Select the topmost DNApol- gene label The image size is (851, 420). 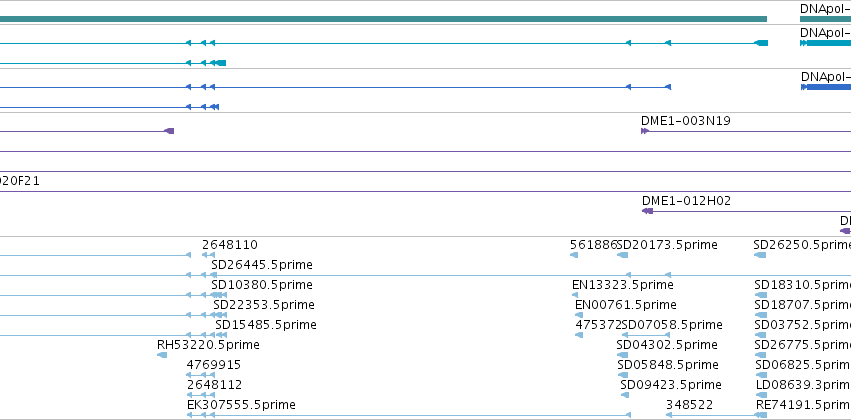(x=825, y=9)
